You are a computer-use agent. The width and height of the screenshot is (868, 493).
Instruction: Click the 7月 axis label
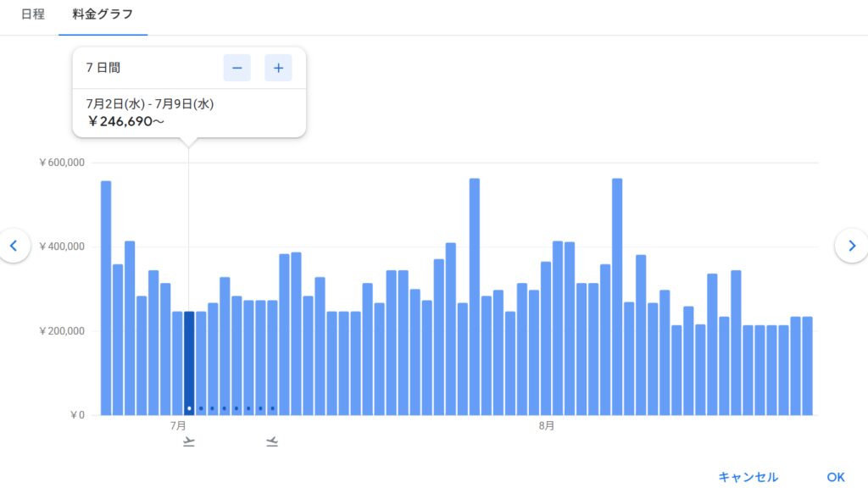(x=178, y=425)
